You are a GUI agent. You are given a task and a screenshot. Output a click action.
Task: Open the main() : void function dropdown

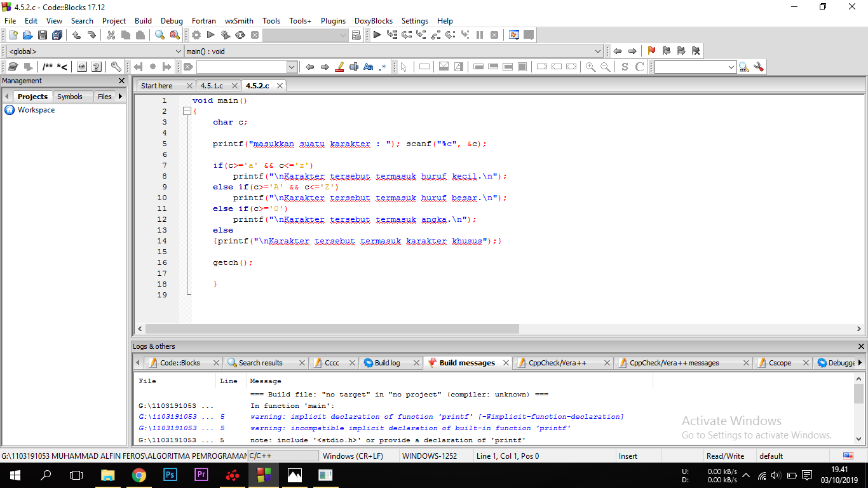(598, 51)
